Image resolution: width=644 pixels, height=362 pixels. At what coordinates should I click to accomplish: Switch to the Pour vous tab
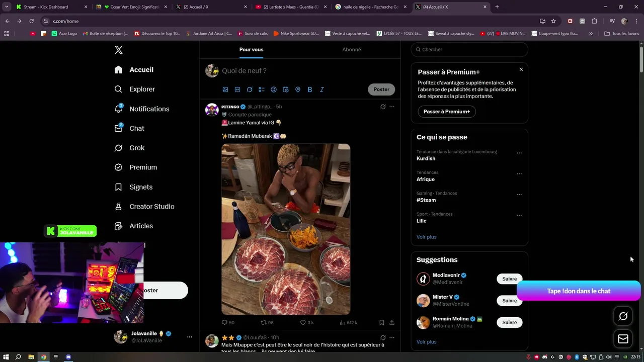pos(251,49)
